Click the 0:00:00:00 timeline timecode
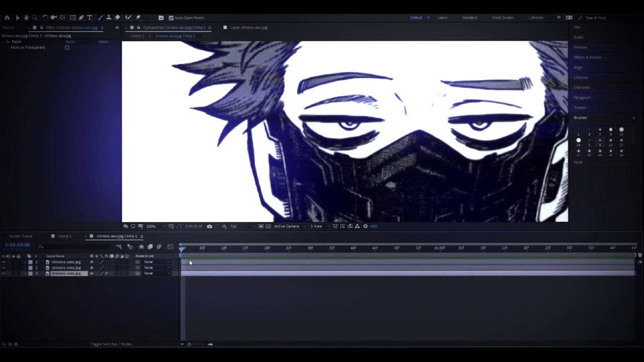Viewport: 644px width, 362px height. [18, 245]
